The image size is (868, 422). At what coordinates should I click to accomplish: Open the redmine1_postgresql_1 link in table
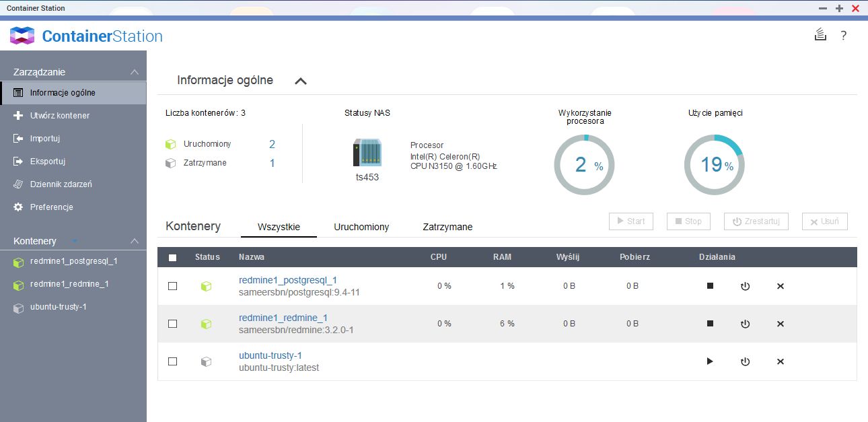click(288, 280)
